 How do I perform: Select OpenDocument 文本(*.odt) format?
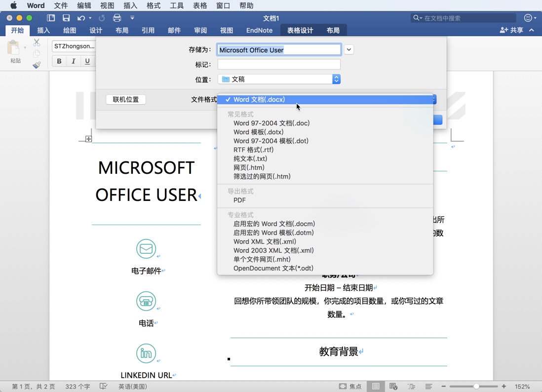pyautogui.click(x=325, y=268)
